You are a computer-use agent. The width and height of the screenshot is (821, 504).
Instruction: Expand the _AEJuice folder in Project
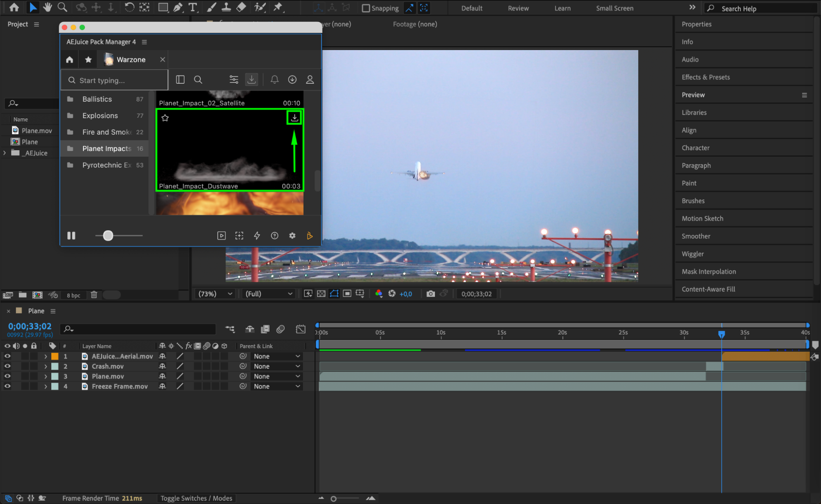(x=5, y=153)
